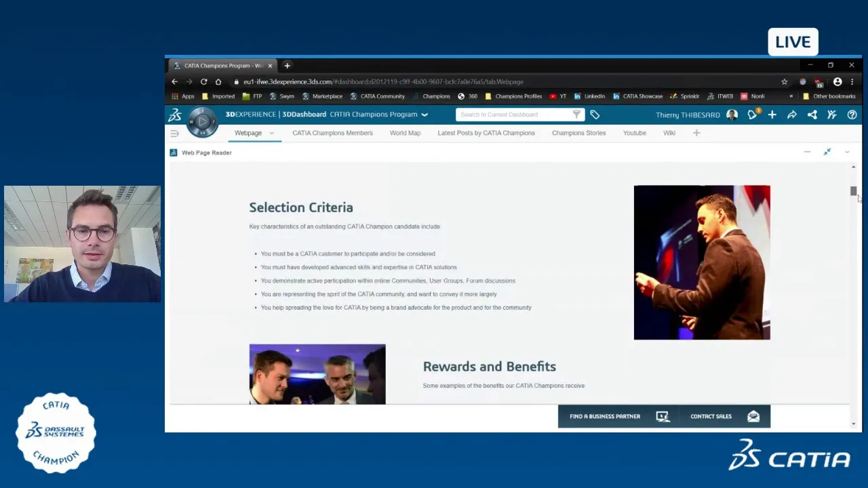Screen dimensions: 868x488
Task: Switch to the CATIA Champions Members tab
Action: tap(332, 133)
